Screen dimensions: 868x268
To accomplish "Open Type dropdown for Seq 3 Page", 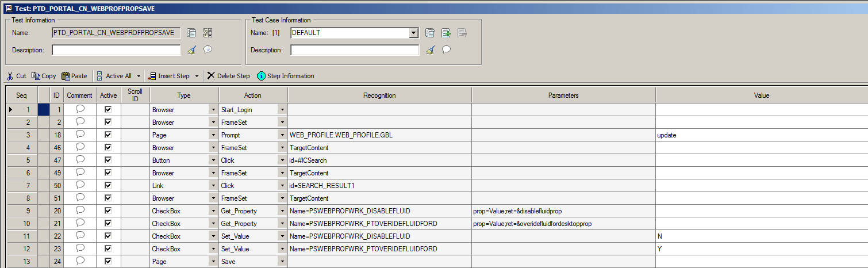I will pos(213,135).
